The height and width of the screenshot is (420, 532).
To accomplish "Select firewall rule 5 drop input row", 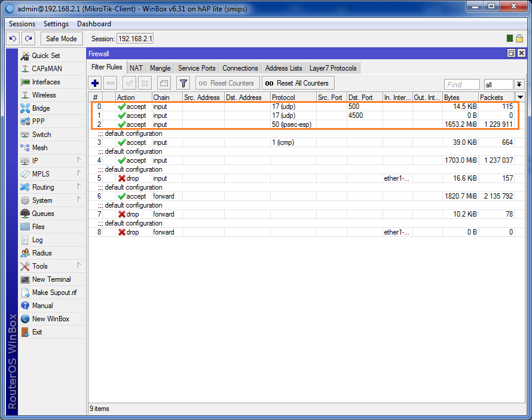I will coord(239,178).
